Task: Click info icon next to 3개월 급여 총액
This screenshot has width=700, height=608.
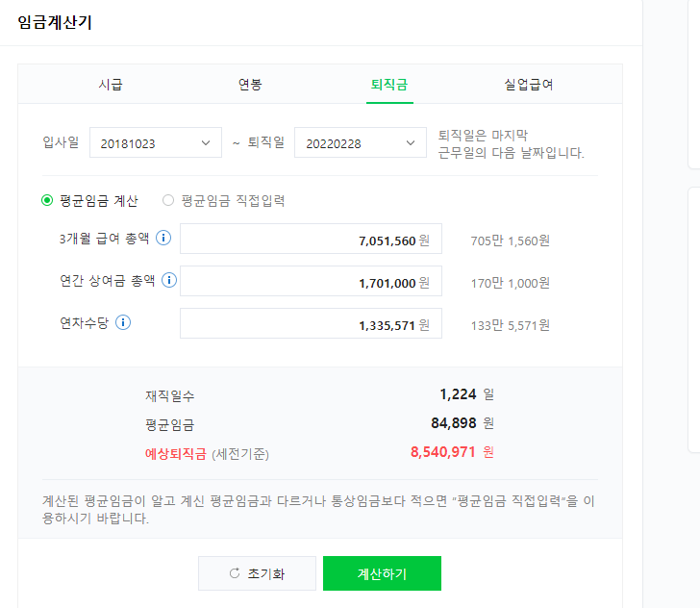Action: [163, 238]
